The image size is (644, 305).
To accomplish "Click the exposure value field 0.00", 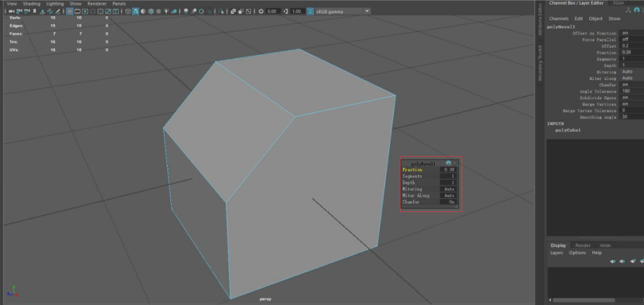I will coord(273,11).
